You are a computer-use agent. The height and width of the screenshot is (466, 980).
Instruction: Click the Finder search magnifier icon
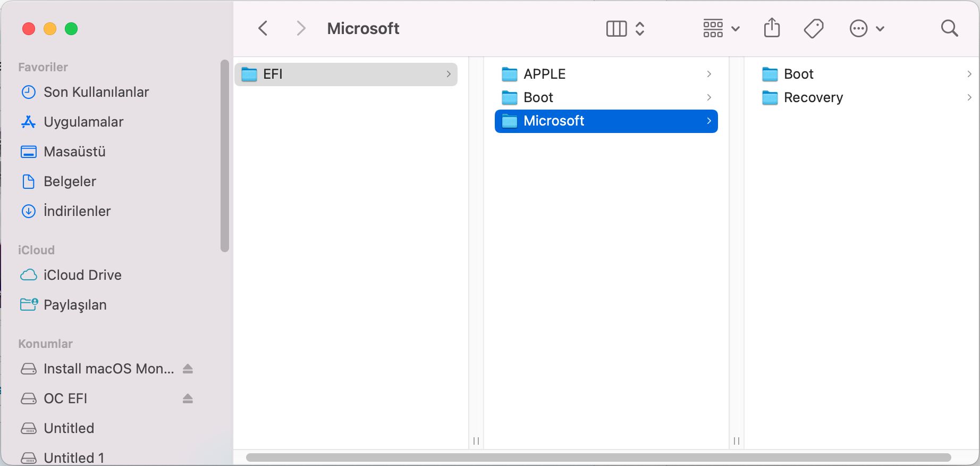(949, 28)
